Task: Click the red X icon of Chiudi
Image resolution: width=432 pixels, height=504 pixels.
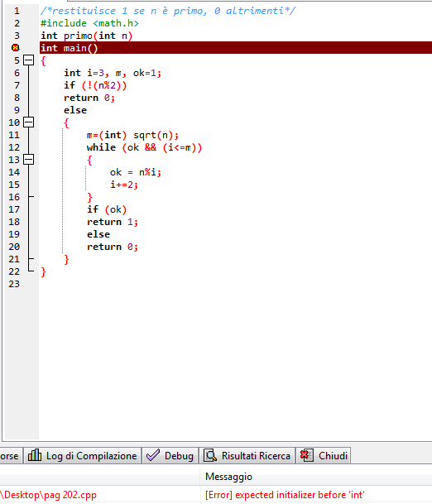Action: [307, 455]
